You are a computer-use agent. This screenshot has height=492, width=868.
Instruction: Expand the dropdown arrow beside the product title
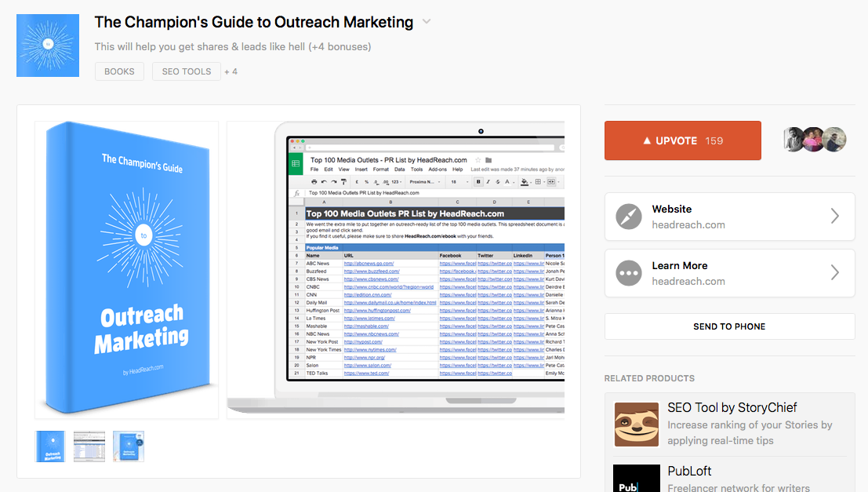[427, 22]
